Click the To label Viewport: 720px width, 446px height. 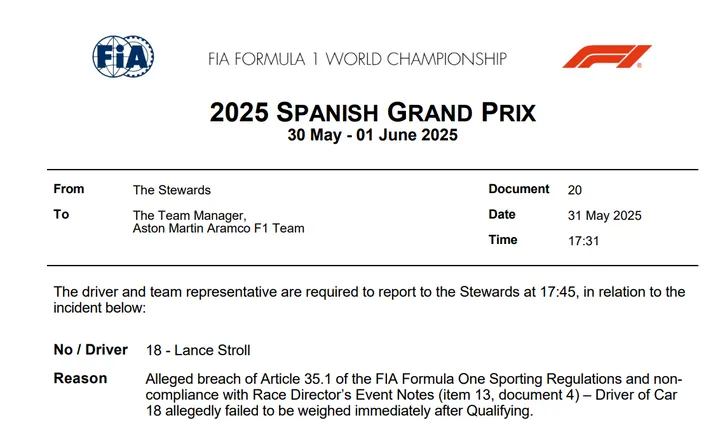pos(61,214)
